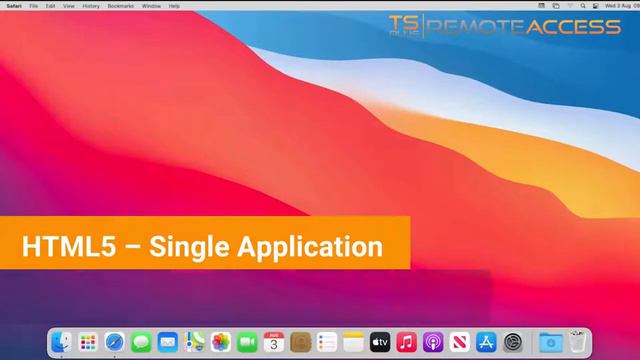Open the Contacts app icon
Image resolution: width=640 pixels, height=360 pixels.
pyautogui.click(x=300, y=342)
